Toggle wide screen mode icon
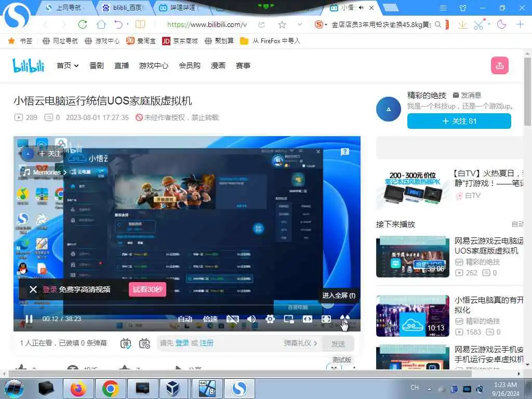 pyautogui.click(x=308, y=319)
